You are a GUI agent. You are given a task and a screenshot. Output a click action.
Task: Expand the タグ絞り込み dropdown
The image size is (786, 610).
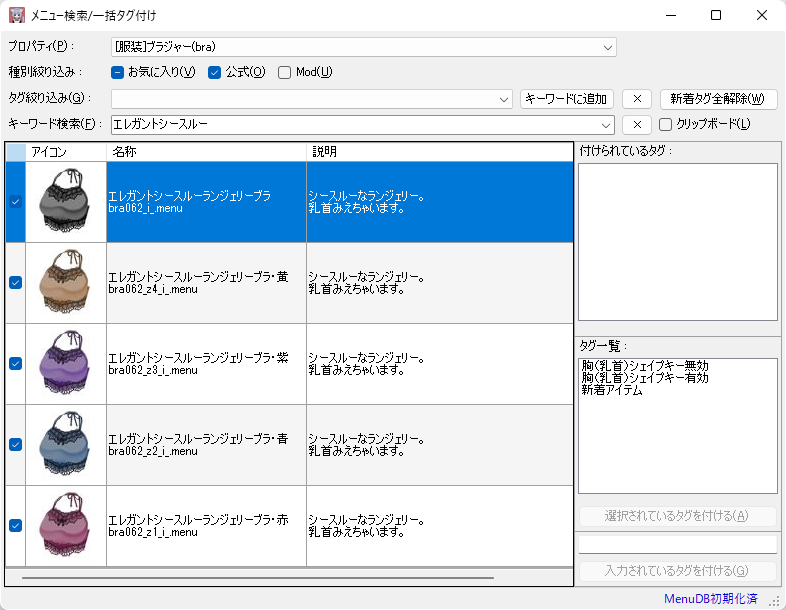point(503,99)
